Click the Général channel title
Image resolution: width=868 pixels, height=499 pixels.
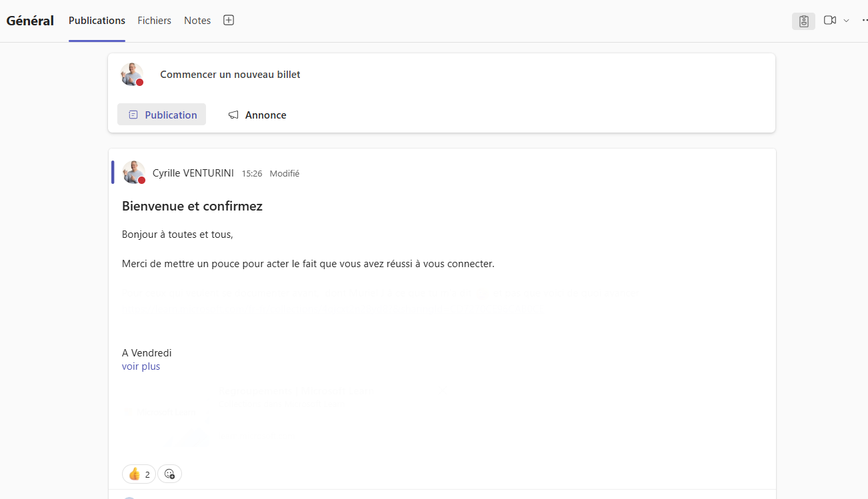click(30, 21)
